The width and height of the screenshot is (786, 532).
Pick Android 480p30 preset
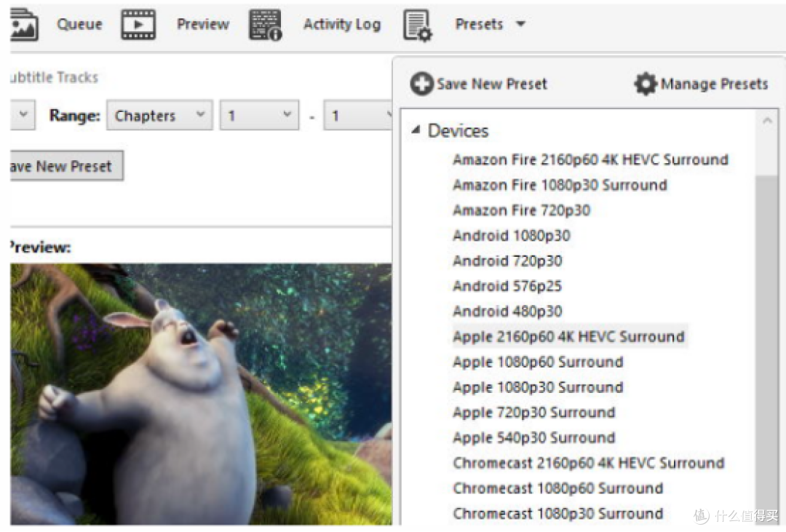(x=507, y=311)
